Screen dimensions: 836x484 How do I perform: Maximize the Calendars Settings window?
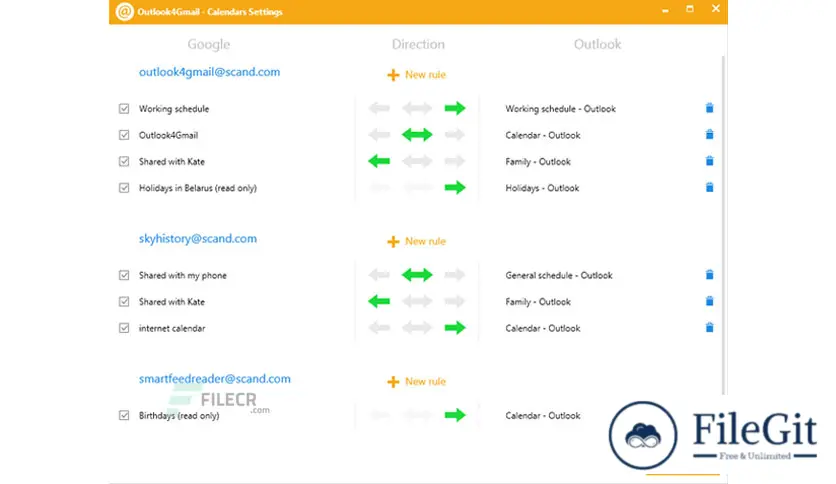pos(690,9)
